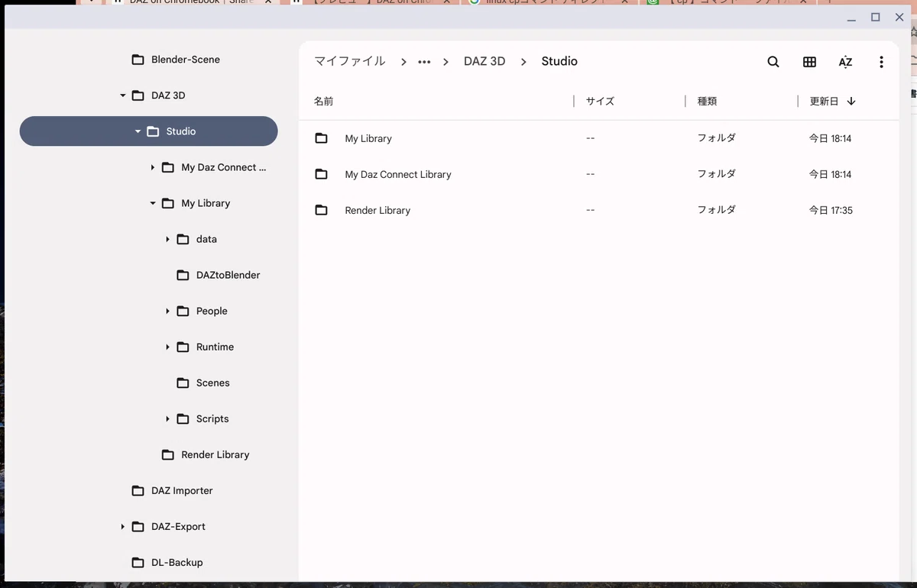Select DAZ Importer label in sidebar
Screen dimensions: 917x588
point(182,490)
